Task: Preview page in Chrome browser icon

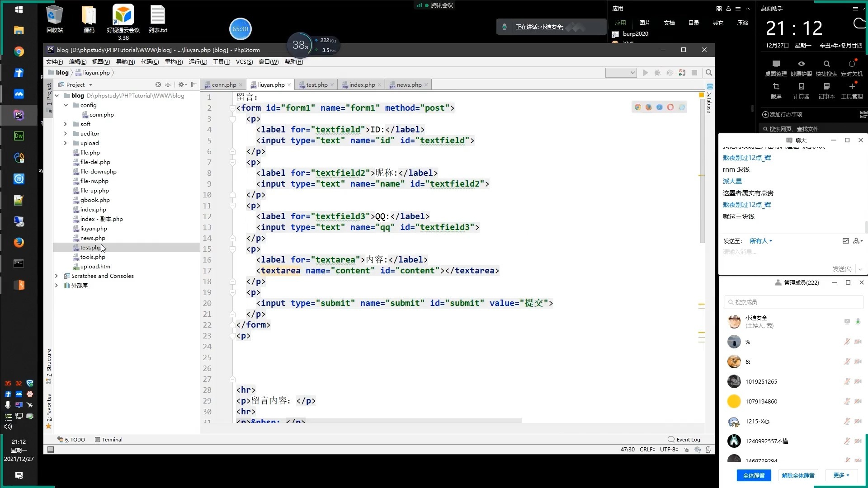Action: pos(638,107)
